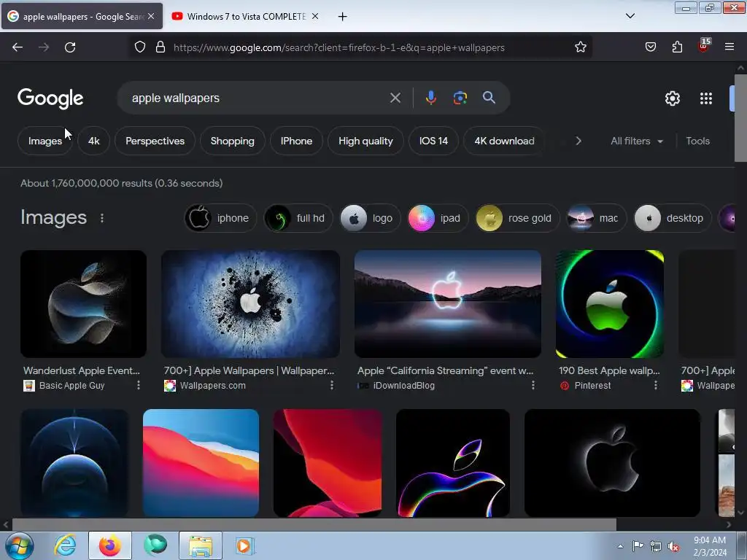This screenshot has height=560, width=747.
Task: Click in the apple wallpapers search field
Action: pyautogui.click(x=258, y=98)
